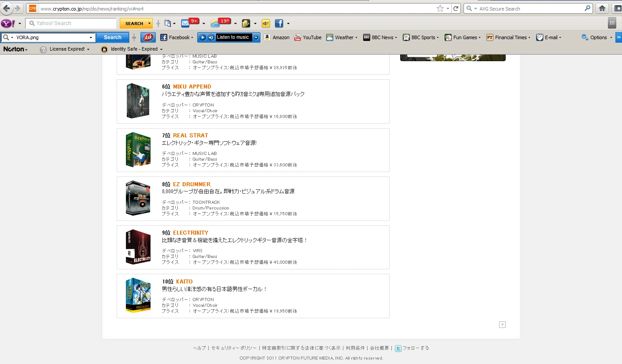Jump to page top arrow icon
This screenshot has height=364, width=622.
pyautogui.click(x=502, y=325)
